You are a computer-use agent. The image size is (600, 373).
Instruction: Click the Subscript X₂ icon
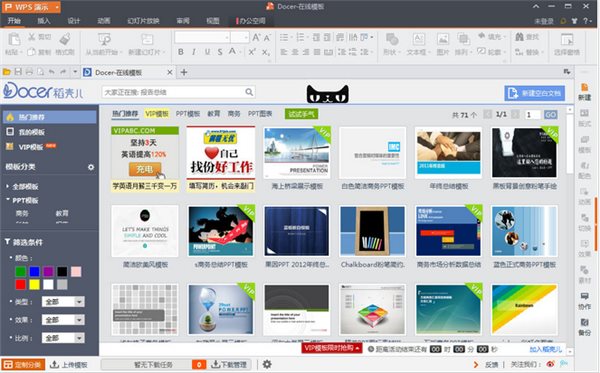(x=266, y=52)
